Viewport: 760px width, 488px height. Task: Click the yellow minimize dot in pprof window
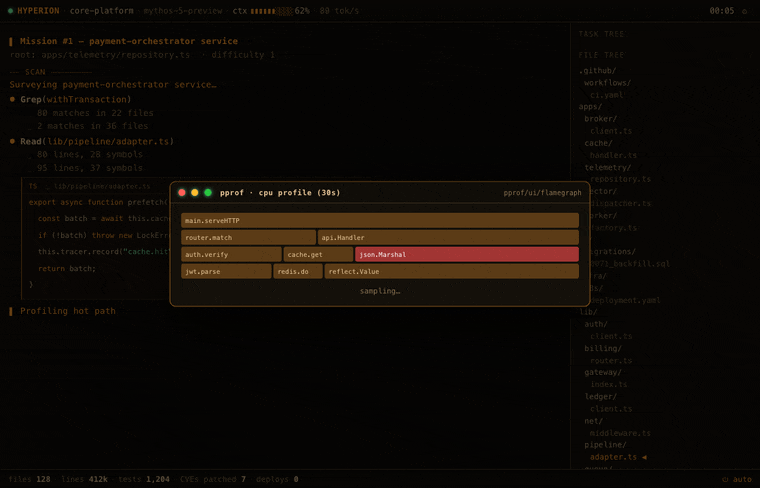pos(195,192)
